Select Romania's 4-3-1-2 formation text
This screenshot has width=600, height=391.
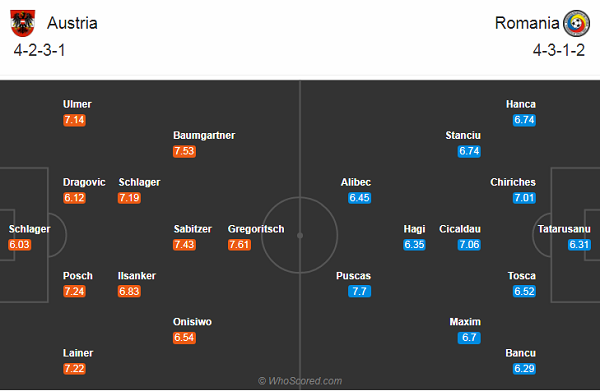pyautogui.click(x=559, y=50)
